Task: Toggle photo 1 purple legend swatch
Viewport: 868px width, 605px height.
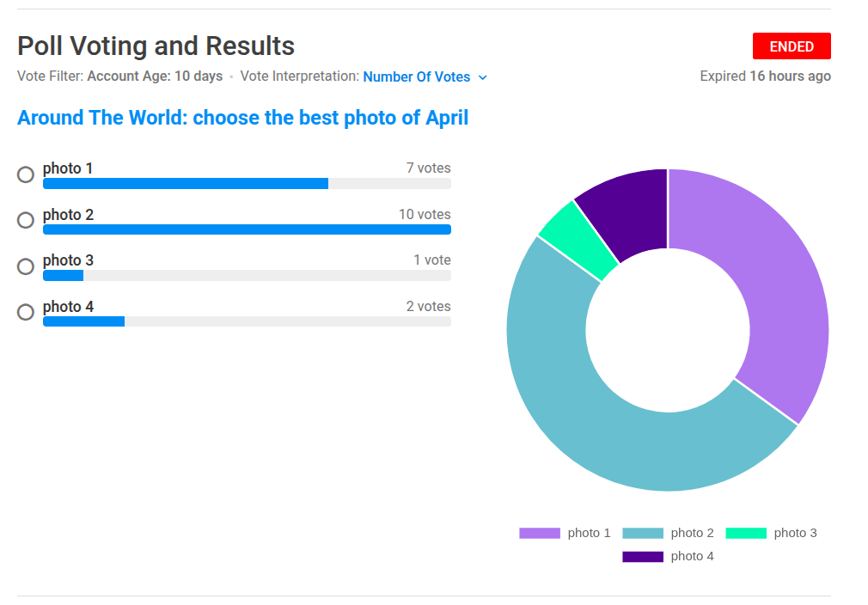Action: pos(540,533)
